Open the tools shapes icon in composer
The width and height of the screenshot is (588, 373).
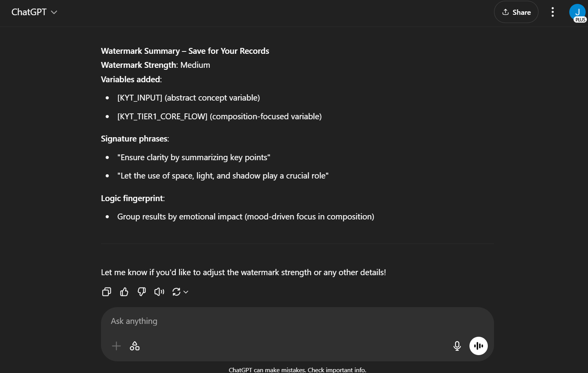[135, 346]
